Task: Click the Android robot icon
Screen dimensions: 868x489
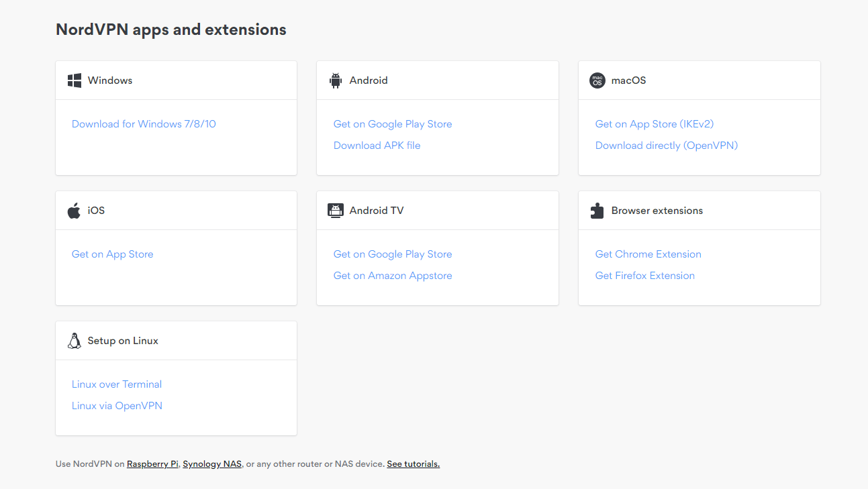Action: (x=336, y=80)
